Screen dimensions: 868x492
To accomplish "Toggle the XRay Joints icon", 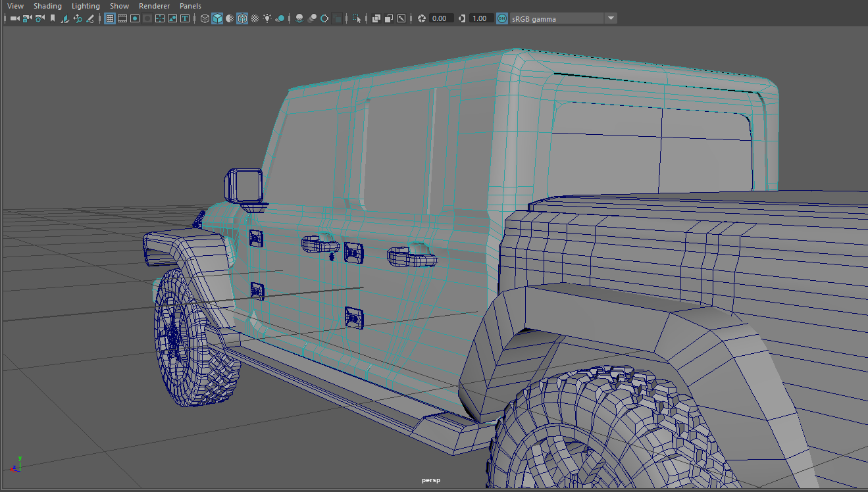I will [x=401, y=18].
